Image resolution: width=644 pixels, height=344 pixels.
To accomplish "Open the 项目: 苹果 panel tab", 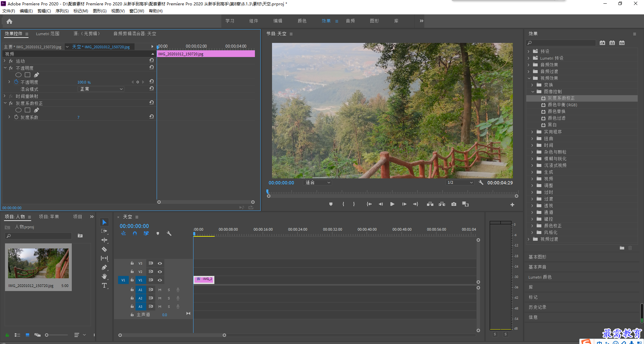I will (x=49, y=217).
